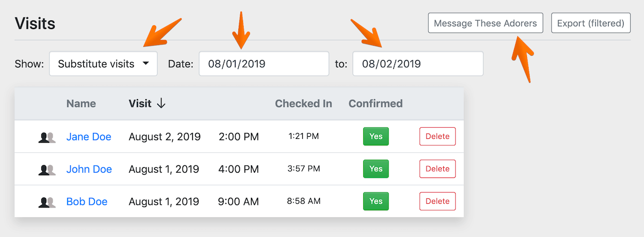Image resolution: width=644 pixels, height=237 pixels.
Task: Open Jane Doe's profile link
Action: coord(89,137)
